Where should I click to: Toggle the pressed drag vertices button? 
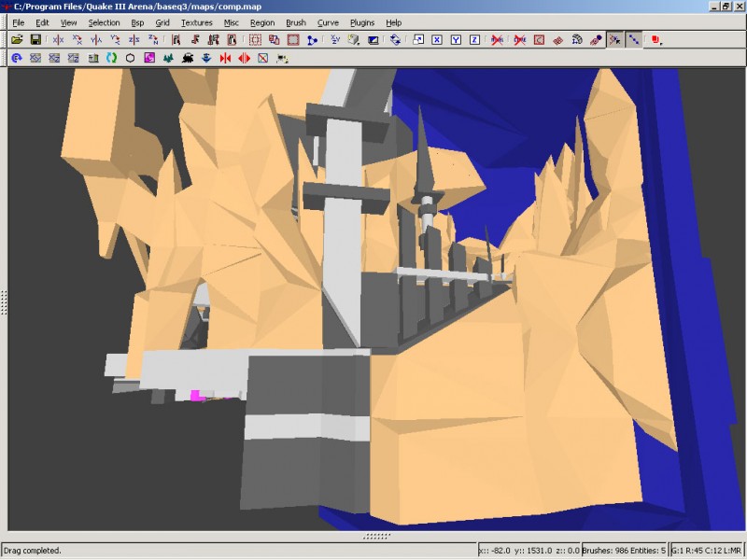click(x=614, y=40)
